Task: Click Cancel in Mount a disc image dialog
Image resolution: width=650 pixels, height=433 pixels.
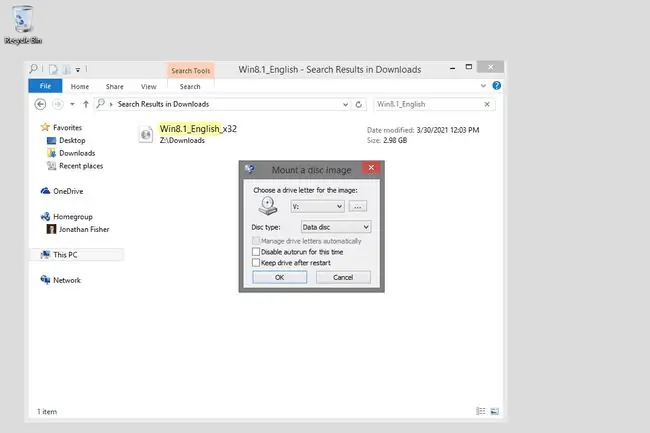Action: pos(343,277)
